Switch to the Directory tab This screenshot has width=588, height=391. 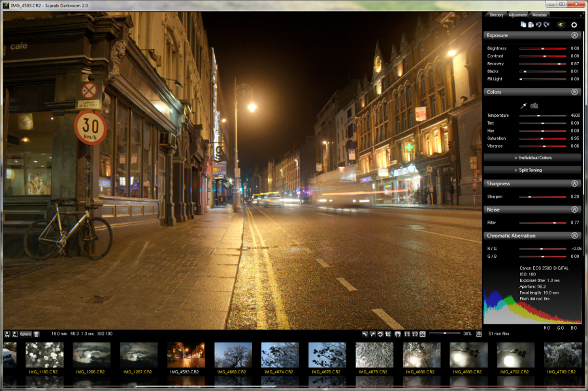497,14
